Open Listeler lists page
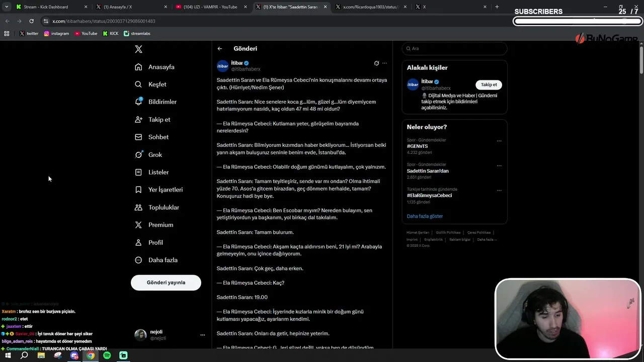The image size is (644, 362). (x=151, y=172)
